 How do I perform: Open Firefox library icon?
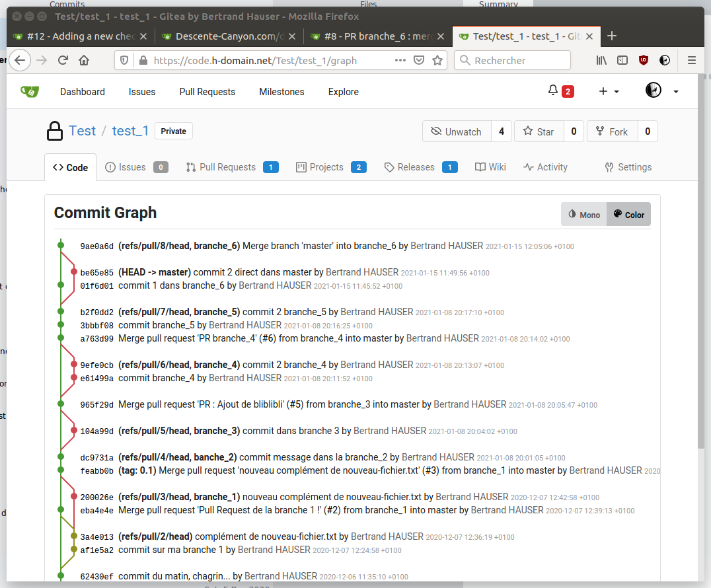coord(601,60)
